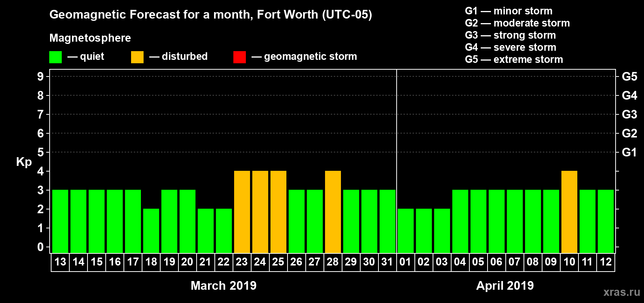Click the green bar for March 13
The height and width of the screenshot is (303, 644).
(x=60, y=222)
